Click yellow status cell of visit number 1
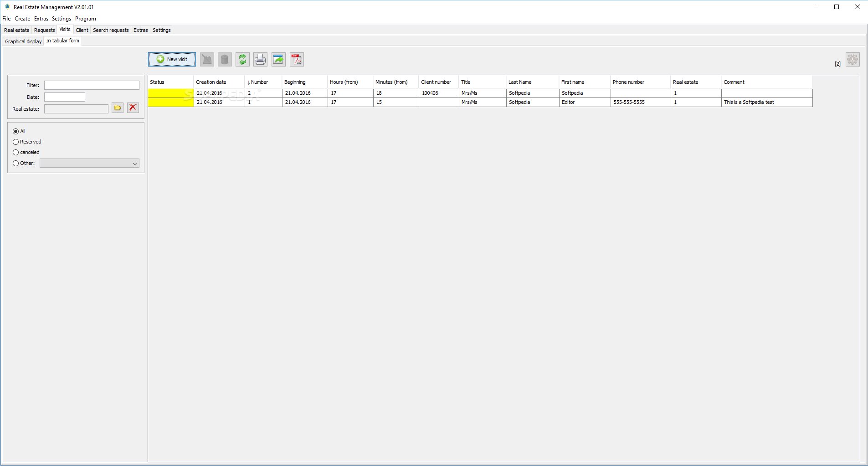The height and width of the screenshot is (466, 868). pos(171,102)
